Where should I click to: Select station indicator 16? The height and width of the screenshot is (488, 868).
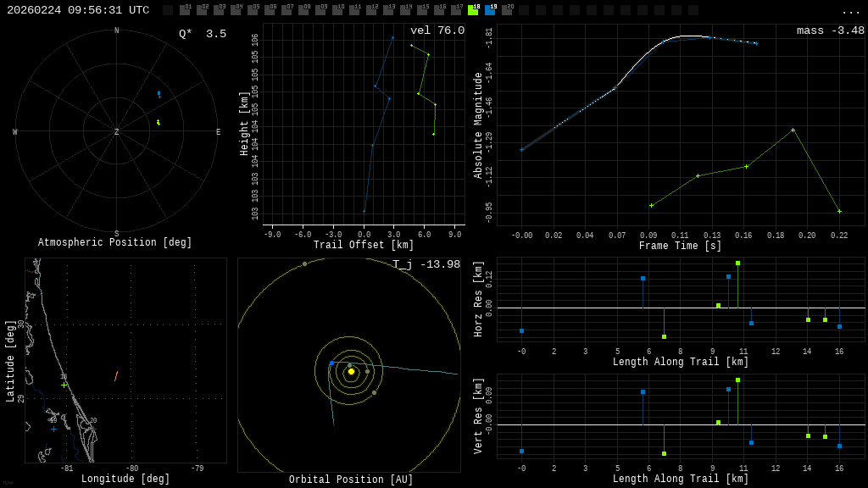tap(440, 9)
